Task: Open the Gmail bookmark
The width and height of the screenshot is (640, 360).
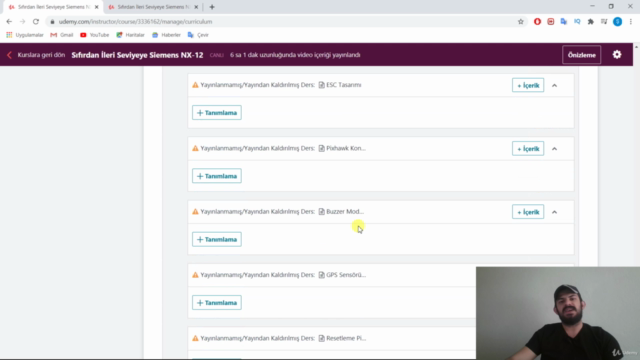Action: click(62, 35)
